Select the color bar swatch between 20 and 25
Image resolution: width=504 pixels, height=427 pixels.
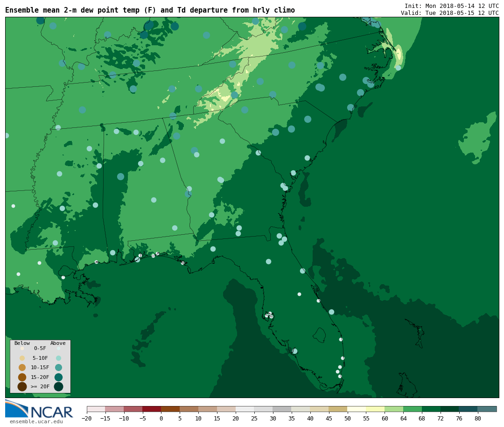pyautogui.click(x=245, y=409)
